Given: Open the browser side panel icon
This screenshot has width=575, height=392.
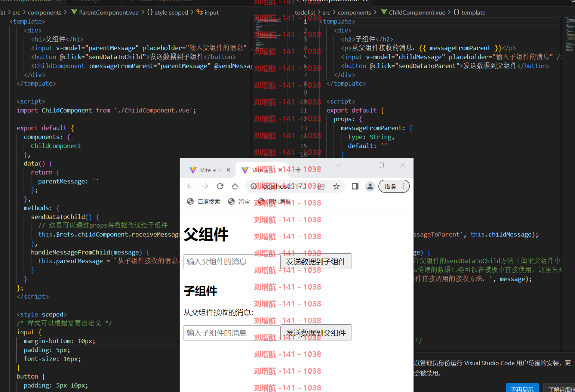Looking at the screenshot, I should 355,186.
